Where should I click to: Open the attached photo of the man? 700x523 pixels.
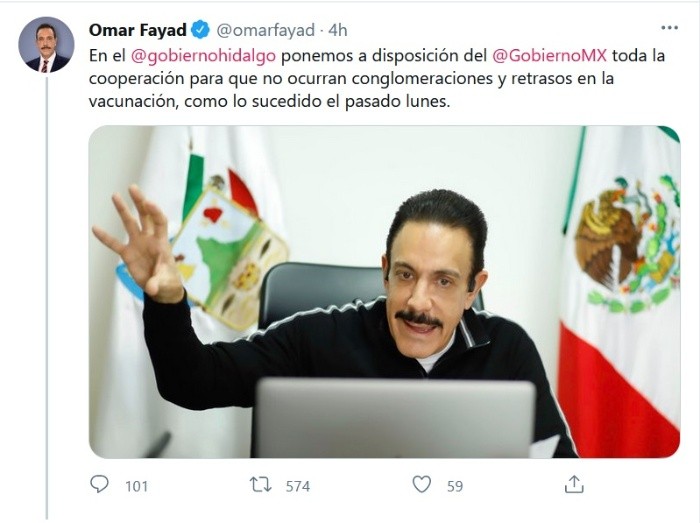(x=384, y=292)
